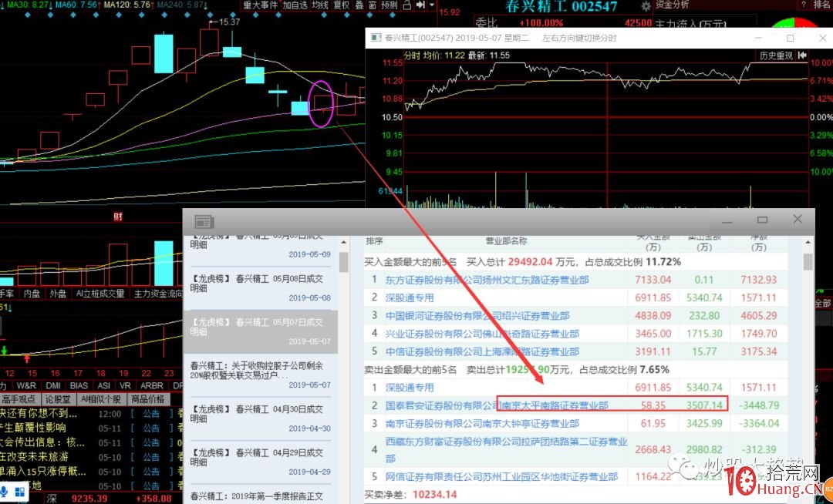Open the 商品价格 news tab

(148, 399)
